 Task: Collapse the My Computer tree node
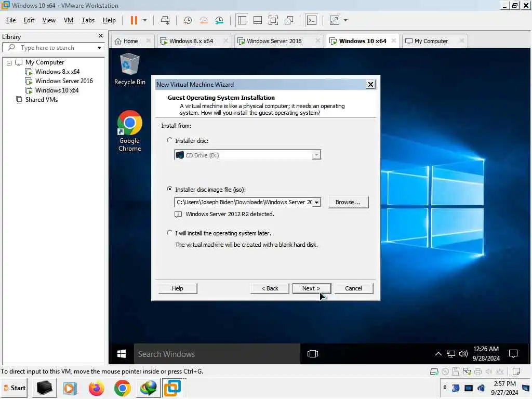[9, 63]
